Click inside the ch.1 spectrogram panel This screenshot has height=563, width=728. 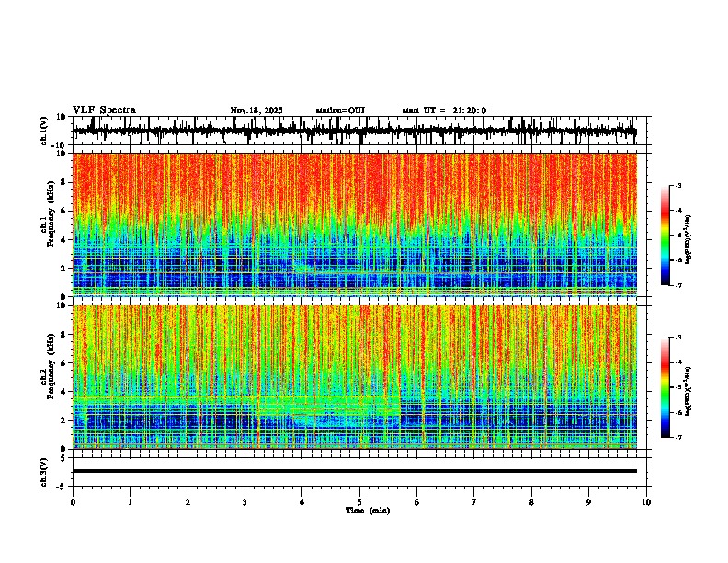361,224
